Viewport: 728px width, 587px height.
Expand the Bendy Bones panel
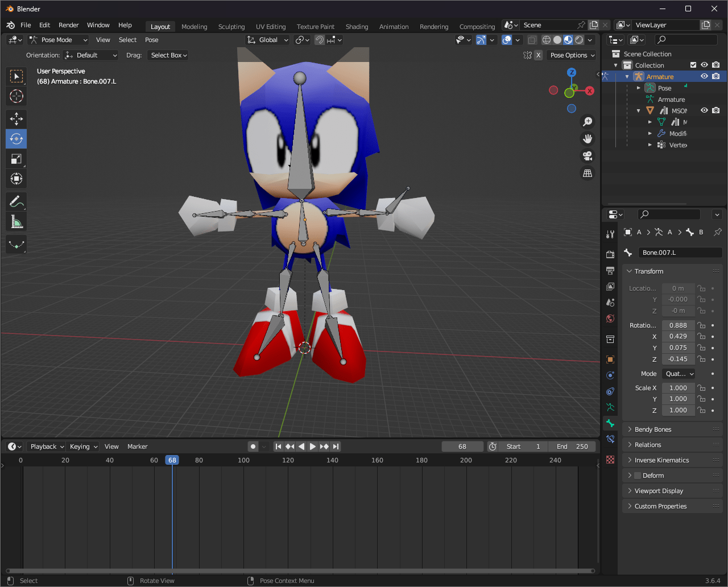click(672, 429)
